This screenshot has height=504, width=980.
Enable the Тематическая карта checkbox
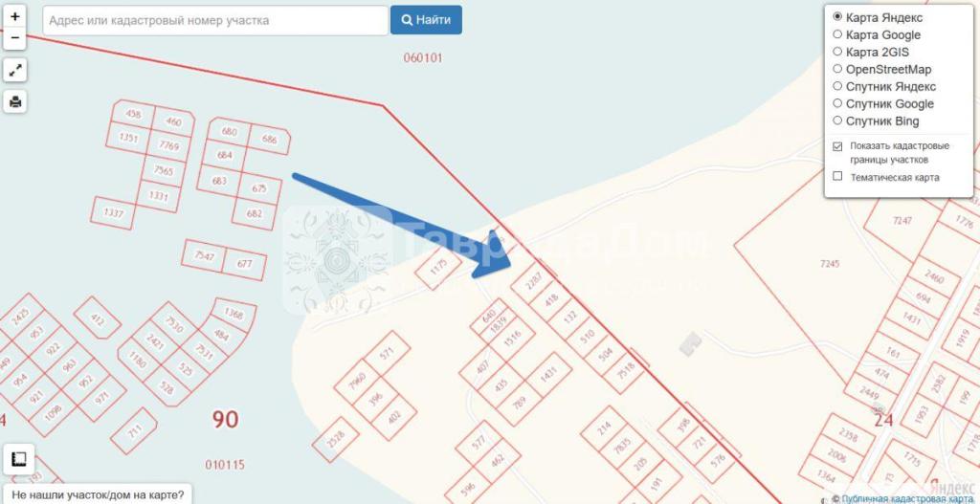[837, 177]
